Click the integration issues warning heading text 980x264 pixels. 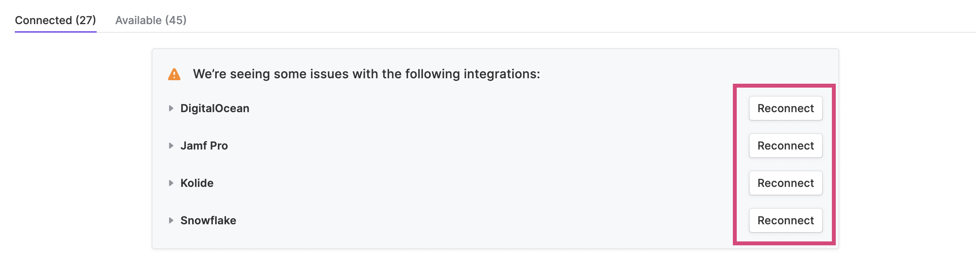click(366, 74)
